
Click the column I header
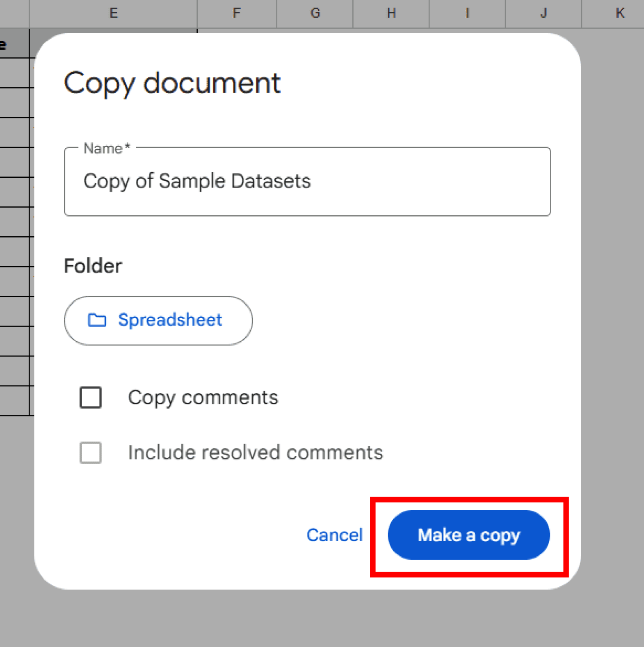tap(467, 13)
